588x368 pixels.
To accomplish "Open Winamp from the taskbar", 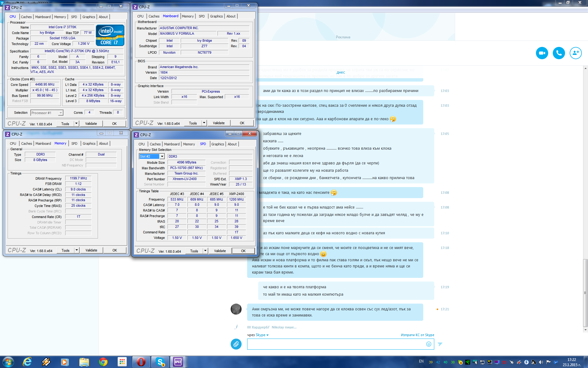I will tap(46, 362).
